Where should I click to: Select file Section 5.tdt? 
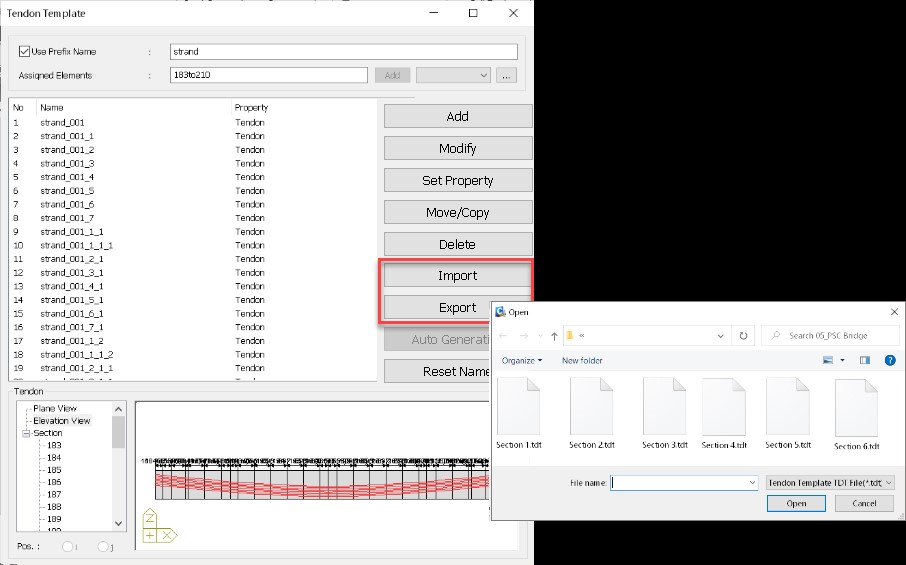(x=788, y=414)
